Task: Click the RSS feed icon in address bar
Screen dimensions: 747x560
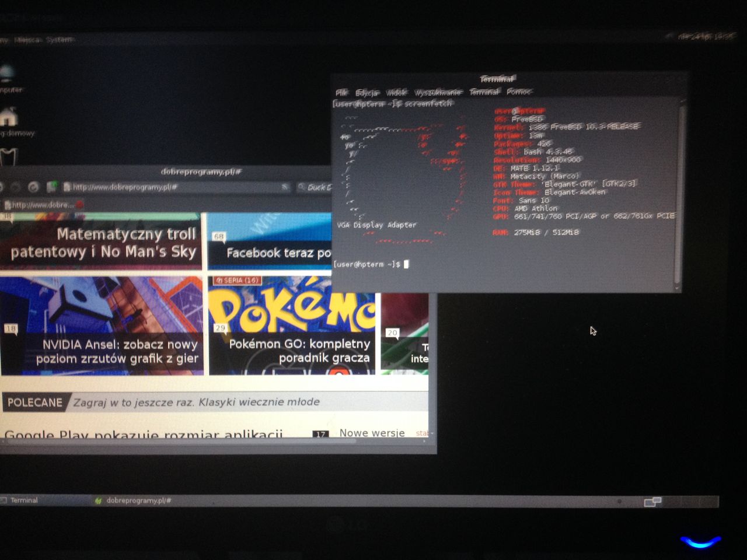Action: point(285,187)
